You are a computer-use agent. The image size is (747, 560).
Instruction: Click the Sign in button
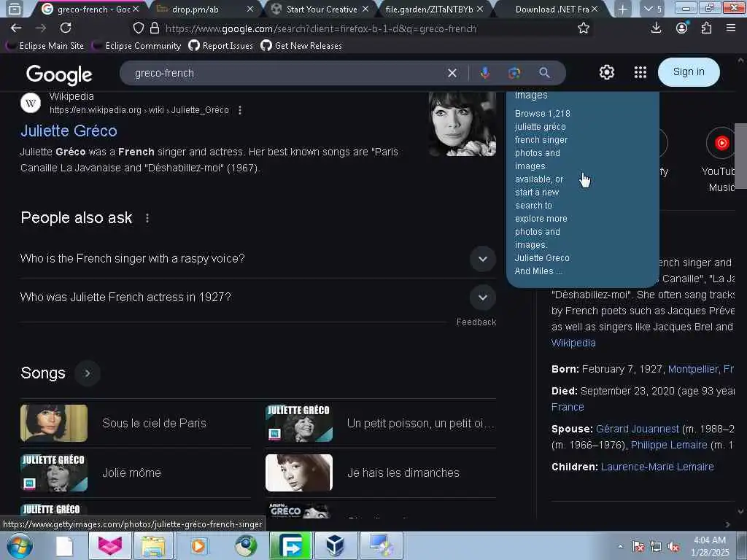pos(689,72)
